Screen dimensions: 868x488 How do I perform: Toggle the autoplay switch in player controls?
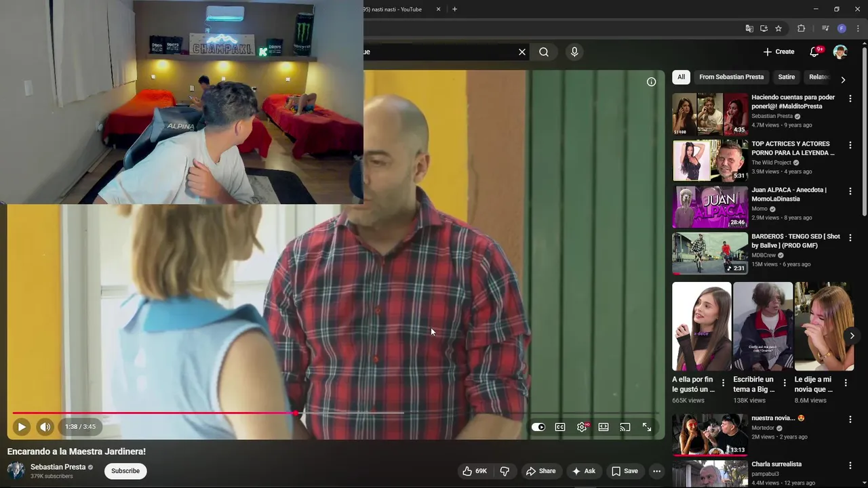[538, 427]
